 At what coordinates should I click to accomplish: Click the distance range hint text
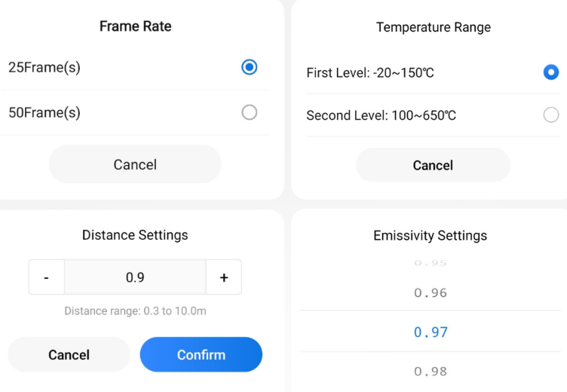135,311
